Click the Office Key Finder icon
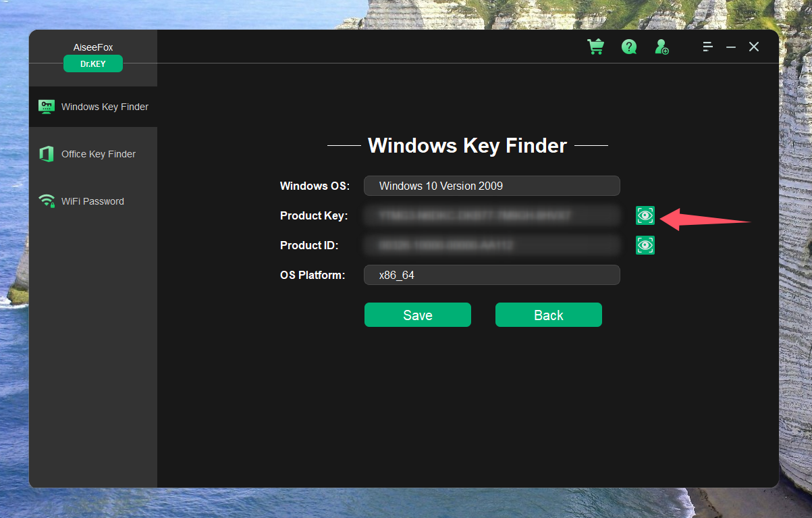This screenshot has width=812, height=518. [x=46, y=153]
